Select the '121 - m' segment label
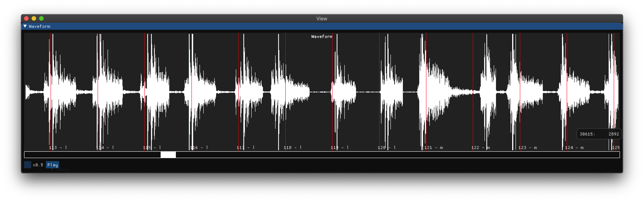The image size is (644, 201). coord(434,148)
